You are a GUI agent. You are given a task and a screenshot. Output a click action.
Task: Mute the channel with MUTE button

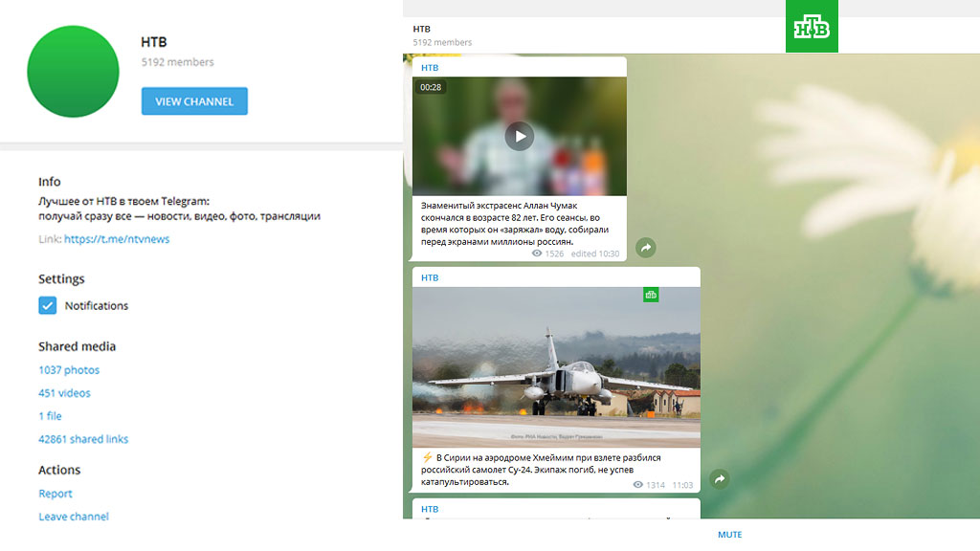point(729,535)
